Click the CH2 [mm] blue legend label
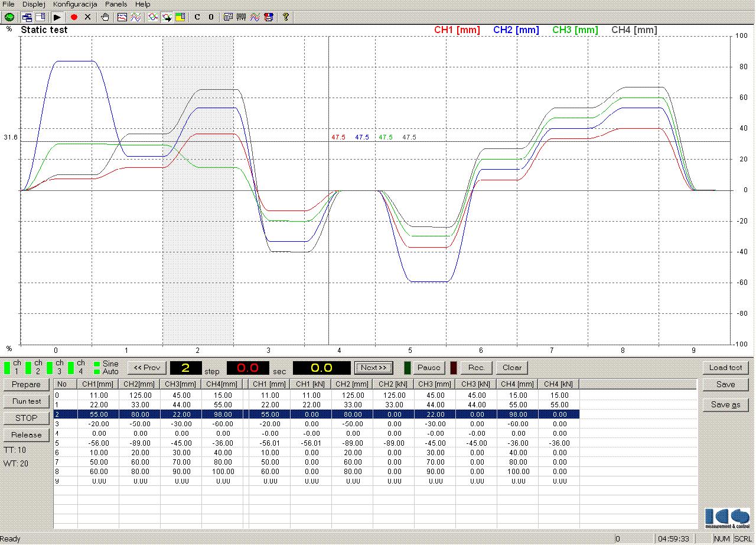Image resolution: width=756 pixels, height=545 pixels. [x=516, y=30]
